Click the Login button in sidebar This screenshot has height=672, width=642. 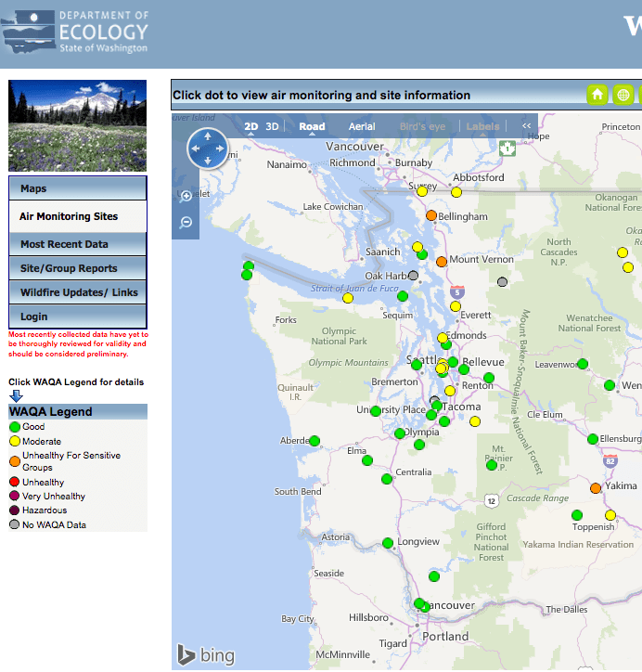point(77,317)
